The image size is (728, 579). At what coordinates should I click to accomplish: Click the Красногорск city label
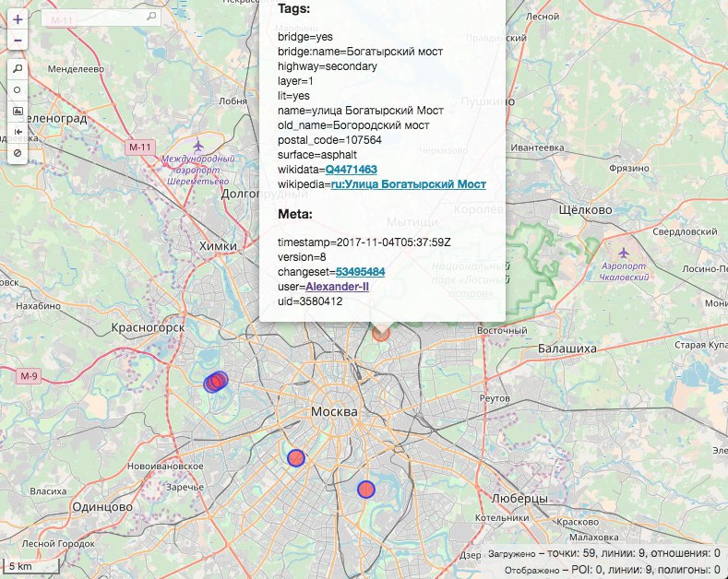click(x=148, y=327)
